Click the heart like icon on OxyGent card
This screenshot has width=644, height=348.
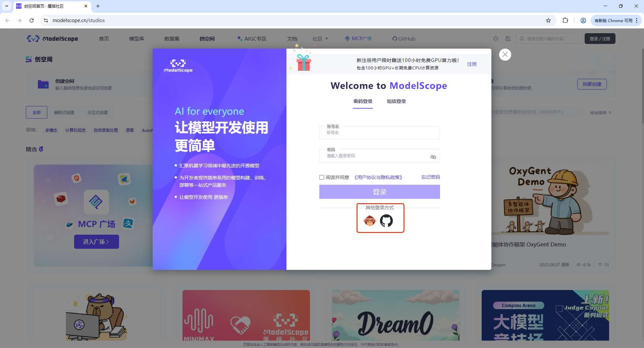600,265
